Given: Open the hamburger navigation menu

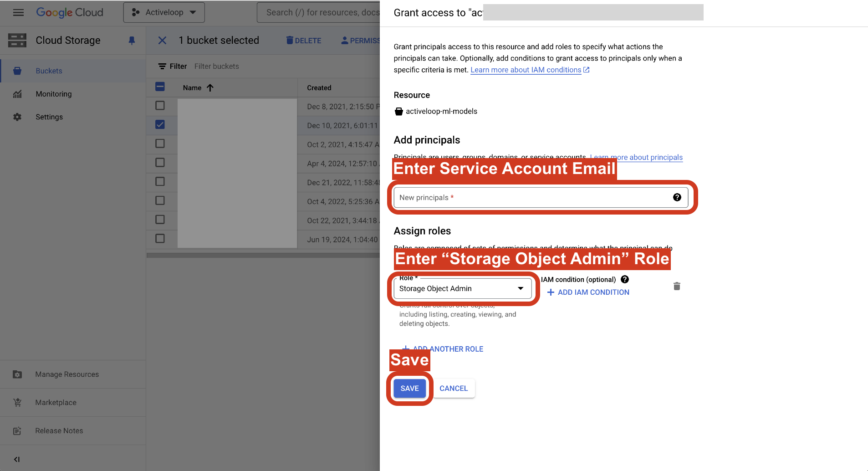Looking at the screenshot, I should [18, 12].
